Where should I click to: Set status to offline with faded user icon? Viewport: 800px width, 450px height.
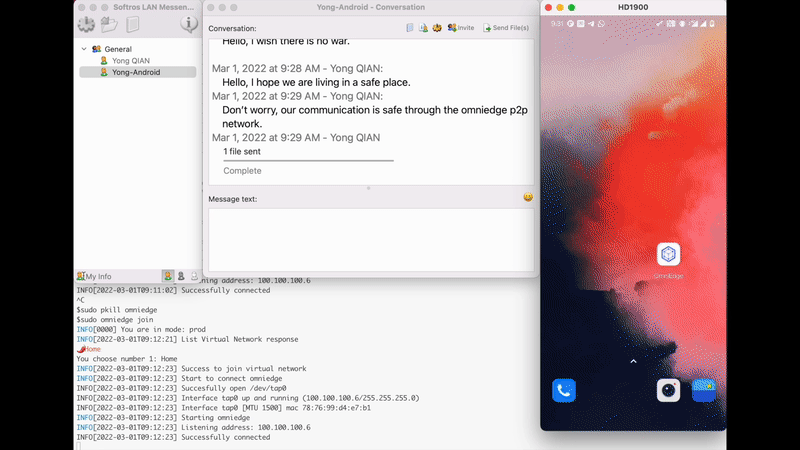pos(193,276)
